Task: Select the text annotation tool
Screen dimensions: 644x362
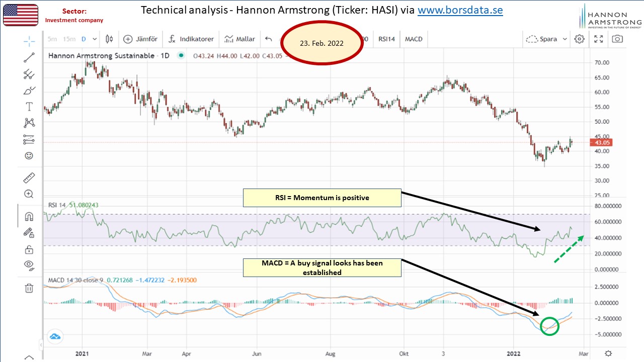Action: point(29,107)
